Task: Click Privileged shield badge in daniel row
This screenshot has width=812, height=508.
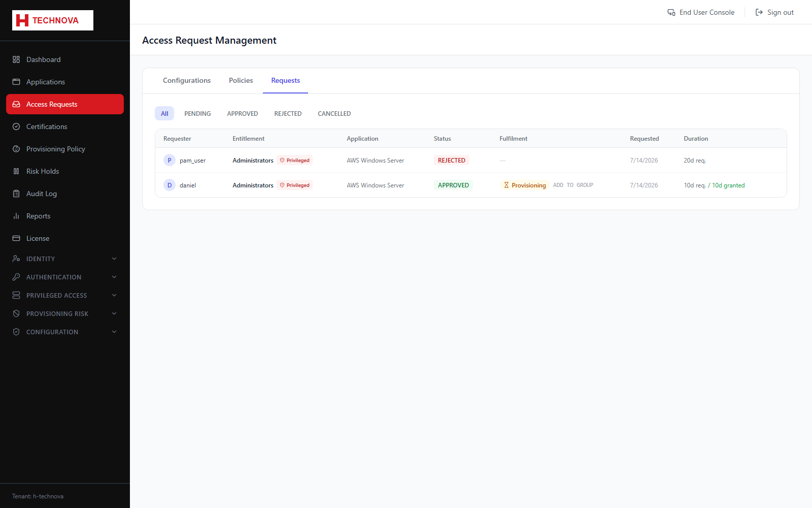Action: click(294, 185)
